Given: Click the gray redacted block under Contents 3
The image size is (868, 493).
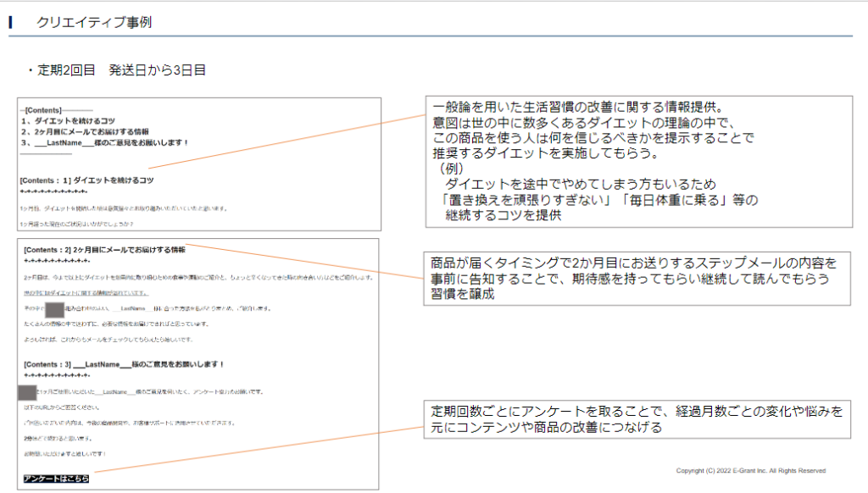Looking at the screenshot, I should tap(27, 392).
